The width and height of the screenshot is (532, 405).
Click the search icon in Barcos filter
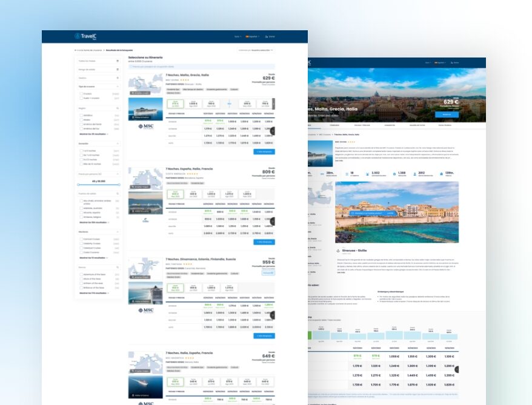118,268
